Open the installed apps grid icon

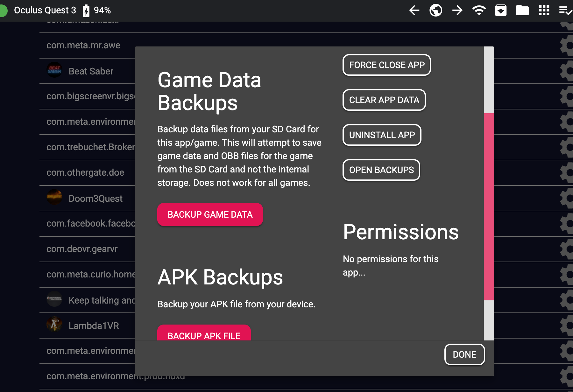544,10
